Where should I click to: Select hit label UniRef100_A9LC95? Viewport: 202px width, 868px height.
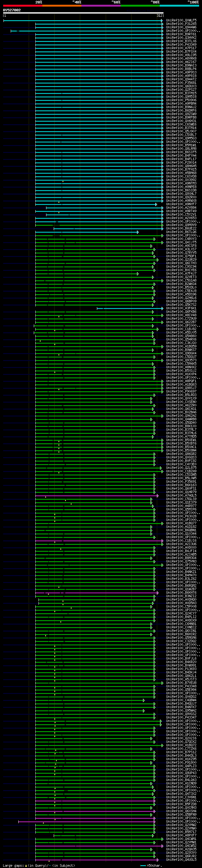click(x=181, y=55)
